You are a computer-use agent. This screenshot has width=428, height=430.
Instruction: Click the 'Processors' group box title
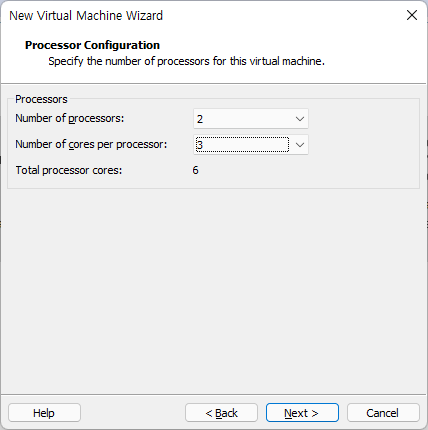[41, 99]
